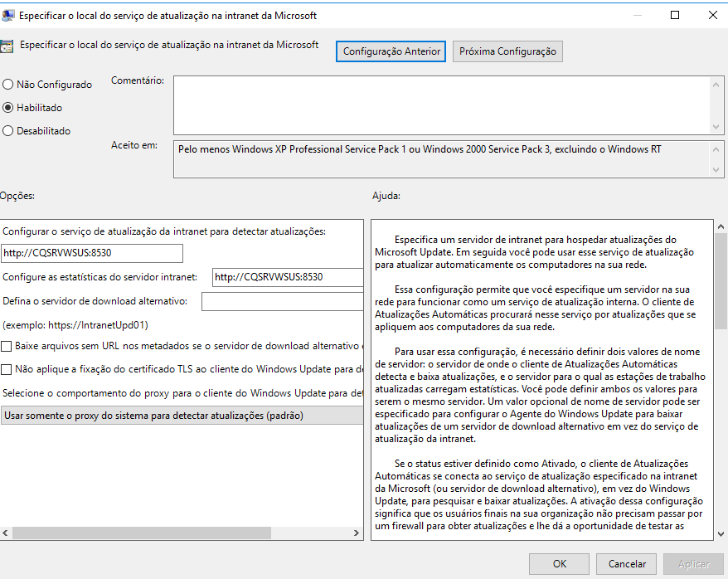This screenshot has width=728, height=579.
Task: Click the Próxima Configuração button
Action: pos(506,51)
